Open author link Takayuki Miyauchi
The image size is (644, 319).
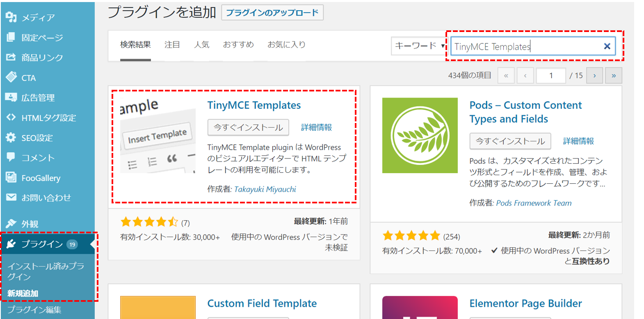(x=265, y=189)
